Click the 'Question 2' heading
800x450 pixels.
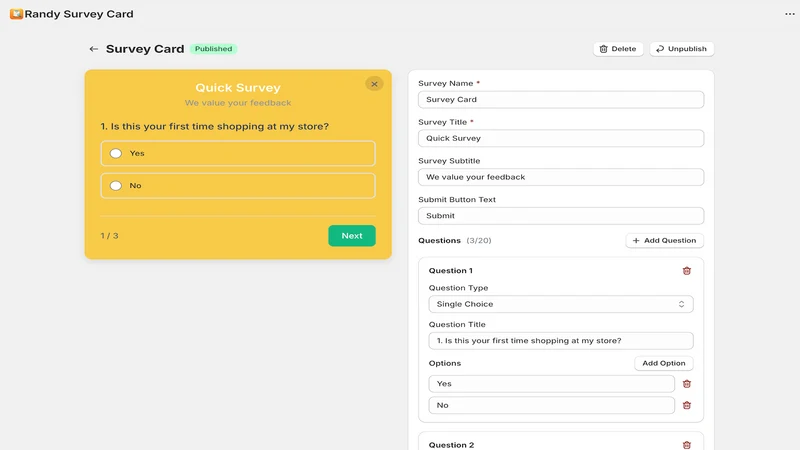click(451, 445)
